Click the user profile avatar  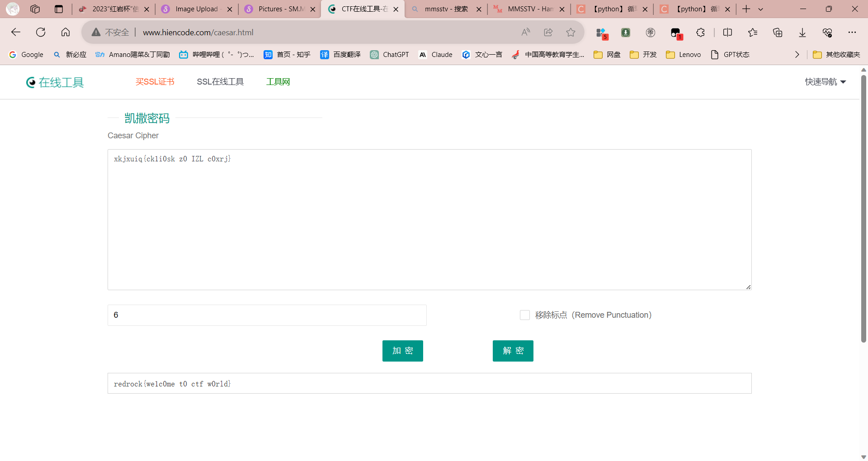tap(13, 9)
